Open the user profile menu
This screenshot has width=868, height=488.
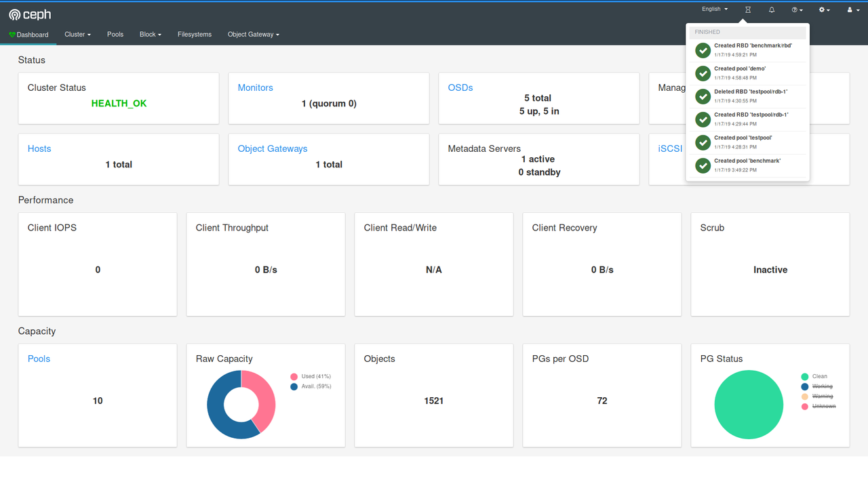pos(853,10)
